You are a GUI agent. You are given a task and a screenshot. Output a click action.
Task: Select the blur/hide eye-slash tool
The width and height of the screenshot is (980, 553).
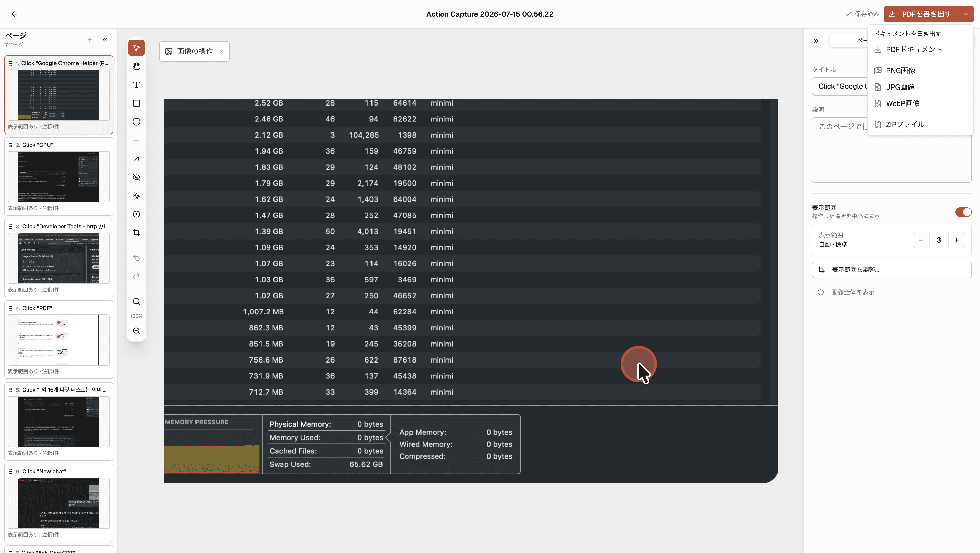pyautogui.click(x=136, y=177)
